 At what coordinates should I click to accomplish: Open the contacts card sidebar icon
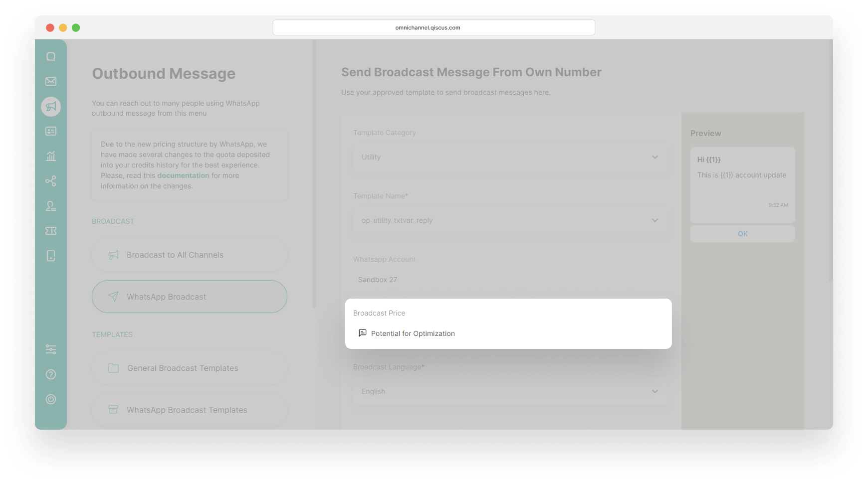51,131
